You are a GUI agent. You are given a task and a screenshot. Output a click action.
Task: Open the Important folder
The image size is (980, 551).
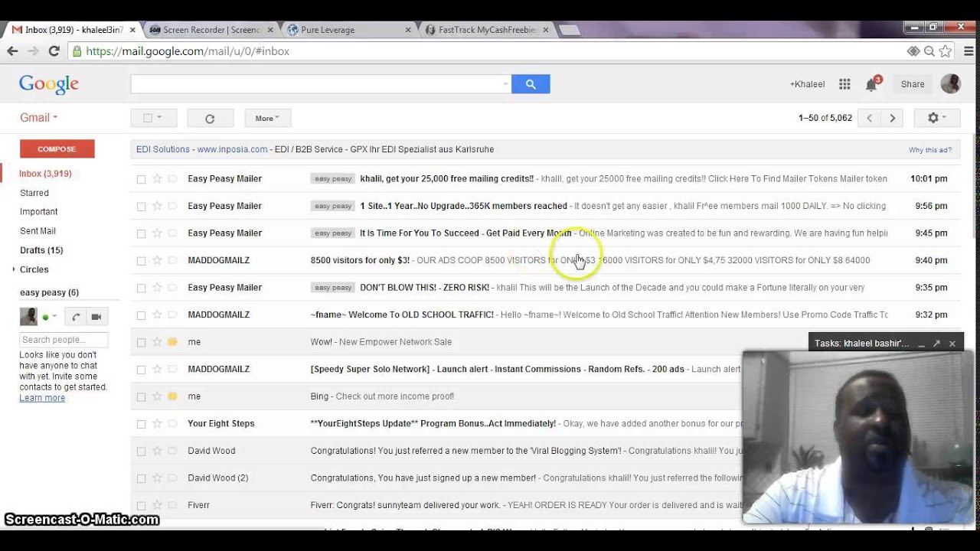(39, 211)
